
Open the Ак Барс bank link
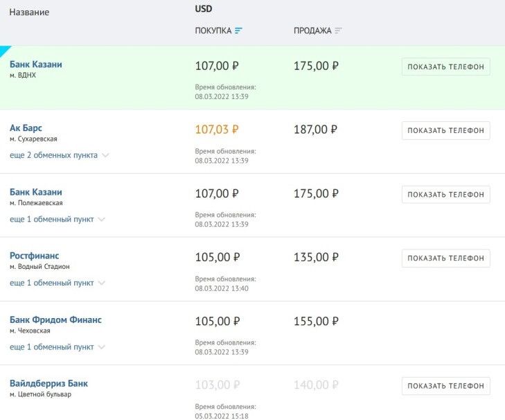(x=26, y=128)
